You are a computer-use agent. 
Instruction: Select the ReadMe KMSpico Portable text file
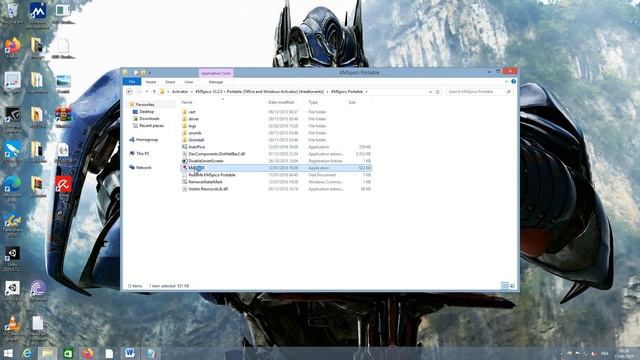click(x=212, y=175)
